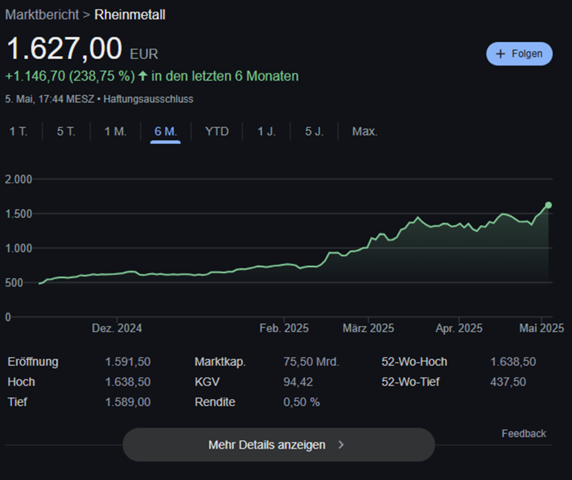
Task: Open the Feedback link
Action: click(x=523, y=433)
